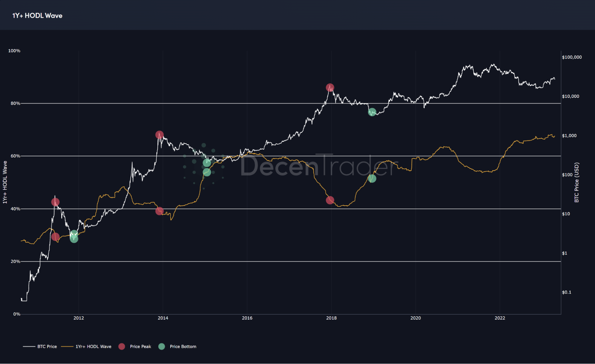Select the red peak marker above 2018
The height and width of the screenshot is (364, 595).
point(330,87)
